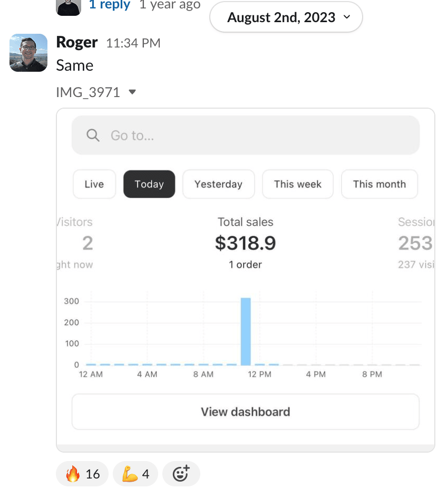This screenshot has width=448, height=498.
Task: Open Roger's profile picture
Action: [x=28, y=53]
